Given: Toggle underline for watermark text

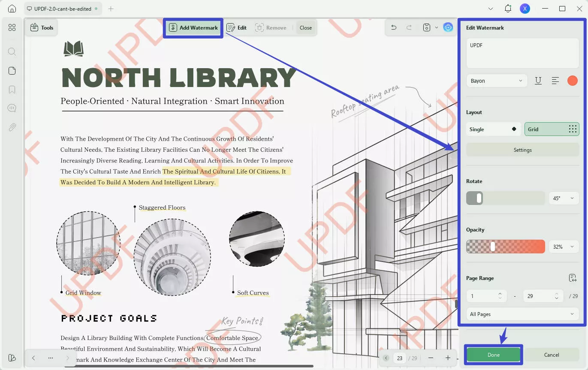Looking at the screenshot, I should click(x=538, y=81).
